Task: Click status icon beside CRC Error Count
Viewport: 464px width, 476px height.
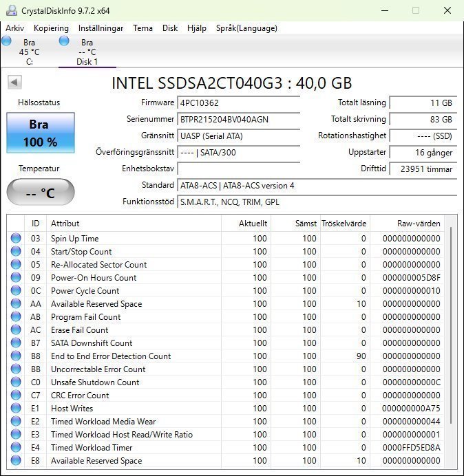Action: point(16,396)
